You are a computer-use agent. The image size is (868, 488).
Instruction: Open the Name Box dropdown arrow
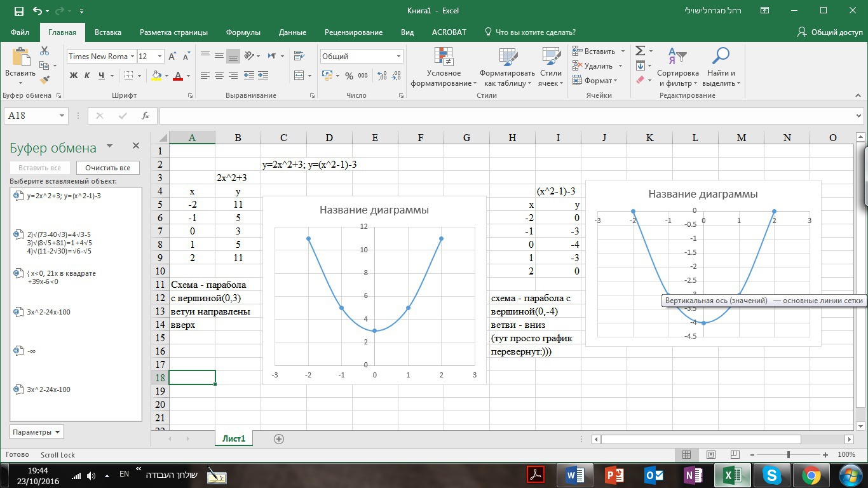coord(62,116)
